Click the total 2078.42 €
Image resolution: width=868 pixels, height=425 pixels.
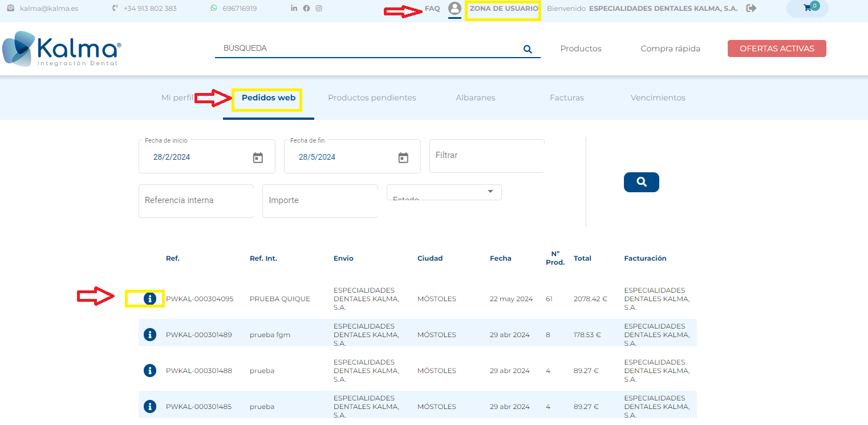(590, 299)
